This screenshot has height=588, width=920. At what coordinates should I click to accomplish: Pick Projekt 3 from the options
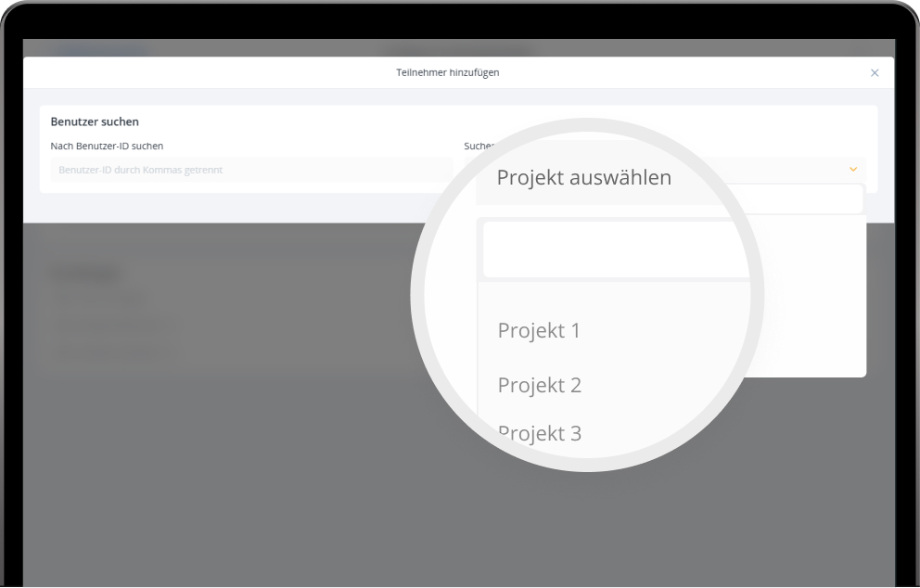539,433
